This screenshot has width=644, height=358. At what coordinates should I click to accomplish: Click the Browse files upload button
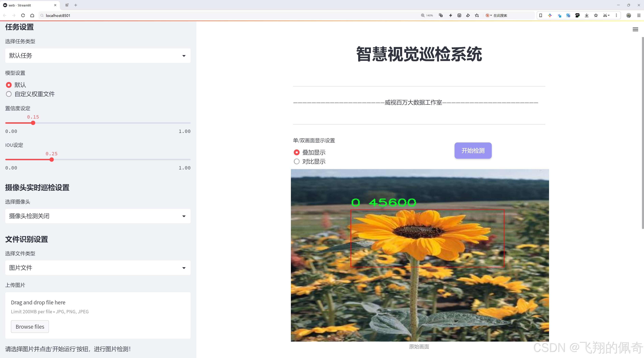click(30, 326)
